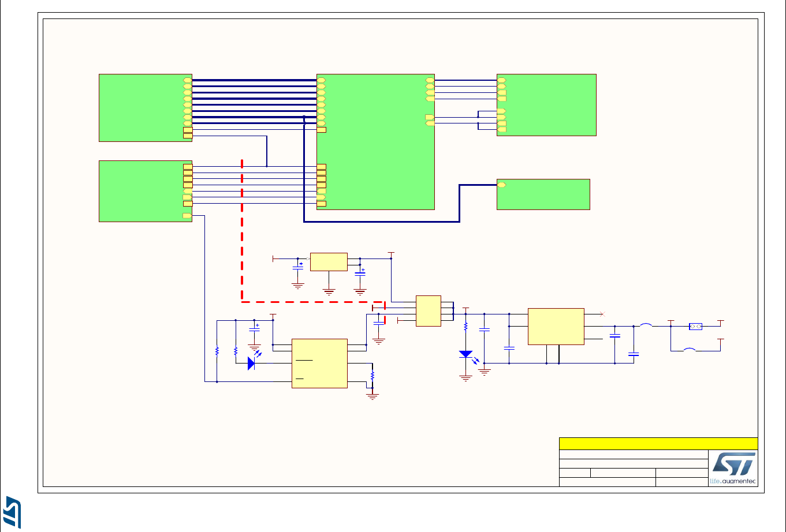
Task: Select the large yellow IC with overlined pins
Action: (319, 363)
